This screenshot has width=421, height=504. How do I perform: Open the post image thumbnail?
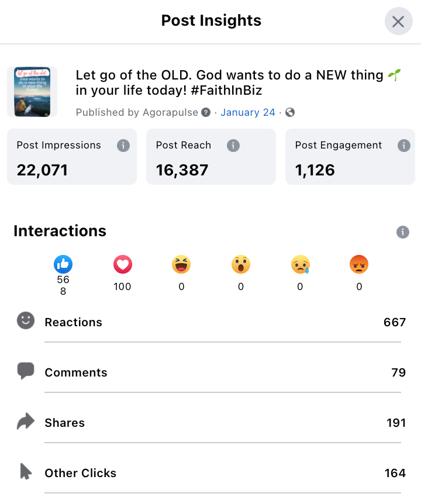32,92
